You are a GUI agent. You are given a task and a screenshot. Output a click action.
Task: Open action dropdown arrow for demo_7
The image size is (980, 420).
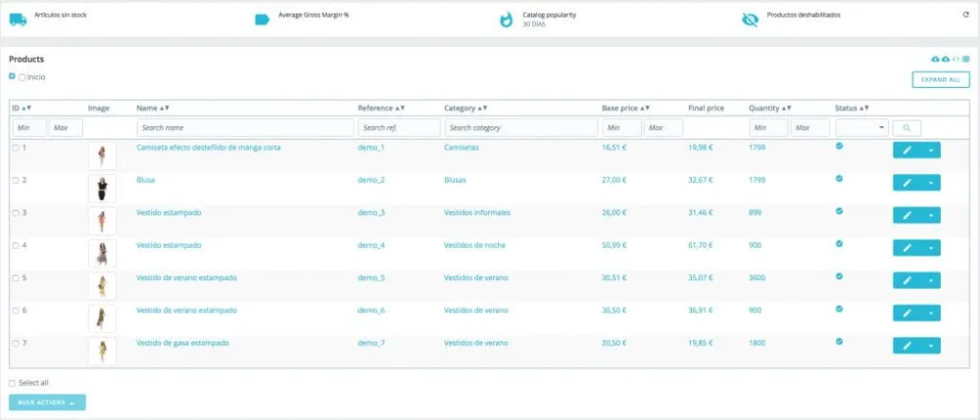coord(931,346)
